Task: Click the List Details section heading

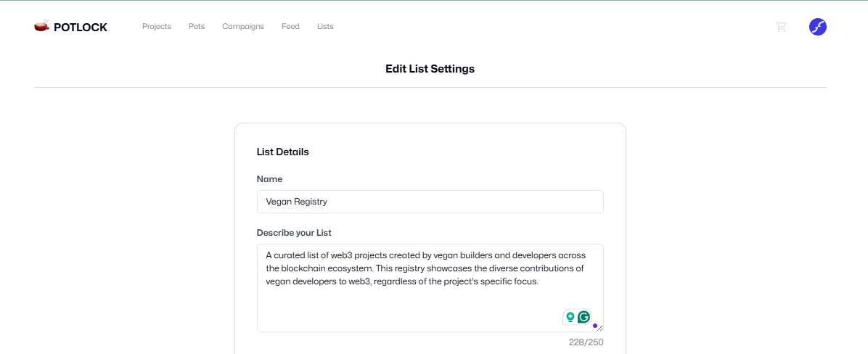Action: point(282,152)
